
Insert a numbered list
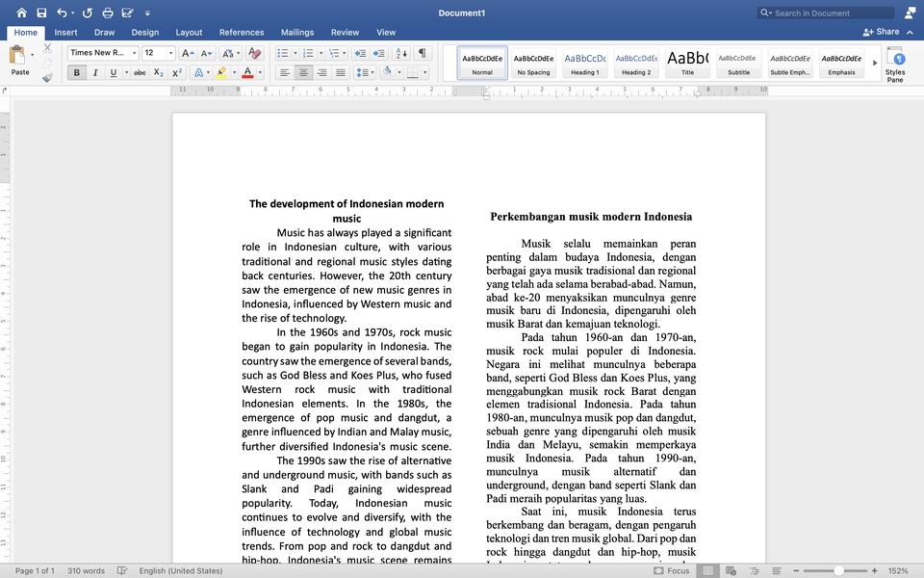coord(308,53)
